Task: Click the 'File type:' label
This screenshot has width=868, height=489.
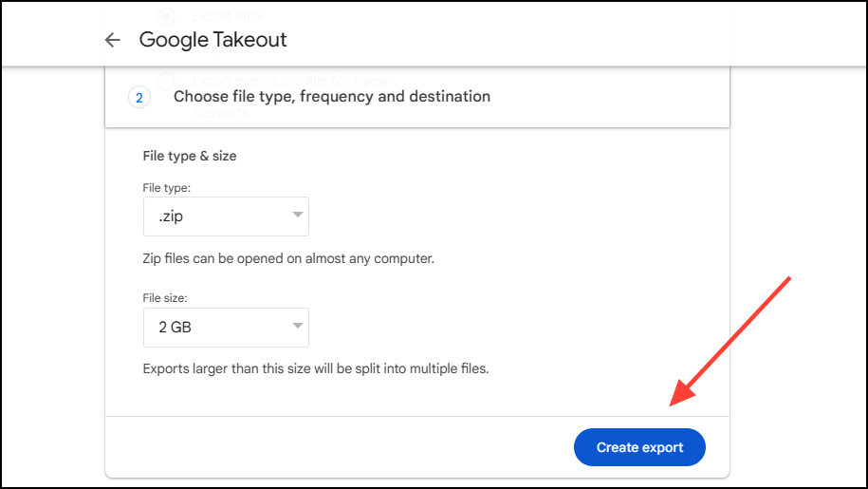Action: (167, 188)
